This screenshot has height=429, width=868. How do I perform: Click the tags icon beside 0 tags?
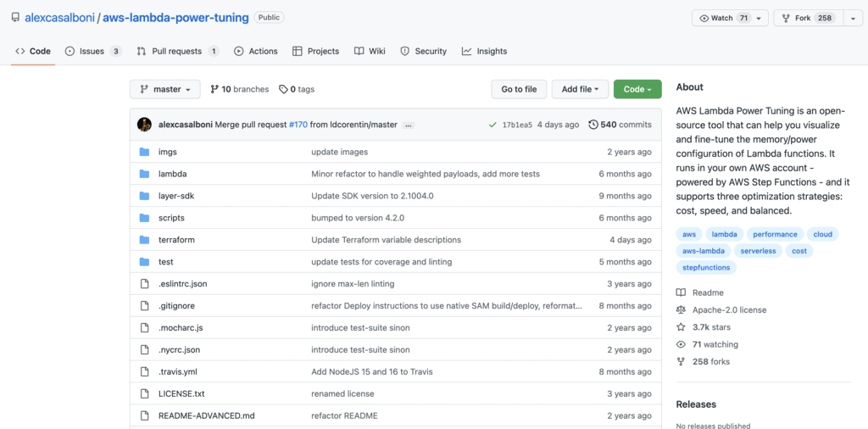(x=283, y=90)
